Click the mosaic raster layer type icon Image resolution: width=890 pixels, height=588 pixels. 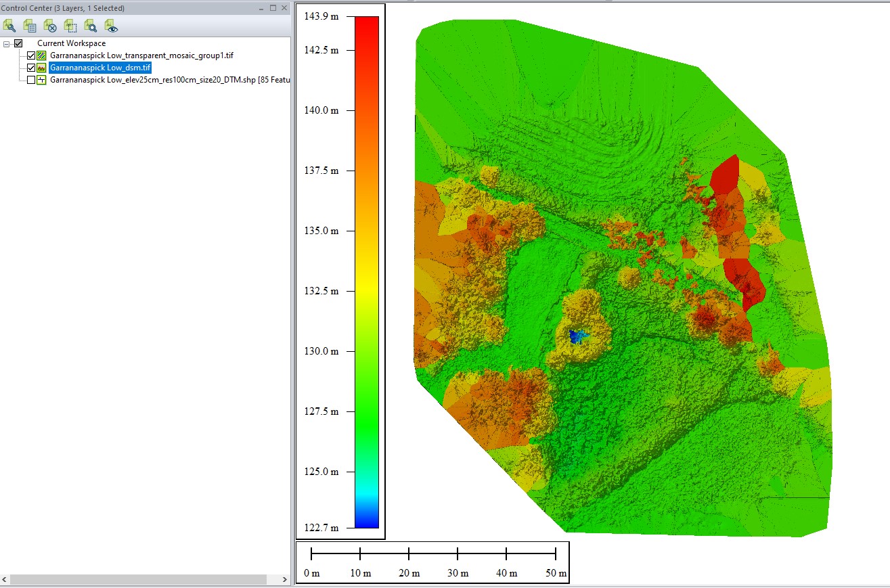[x=42, y=55]
